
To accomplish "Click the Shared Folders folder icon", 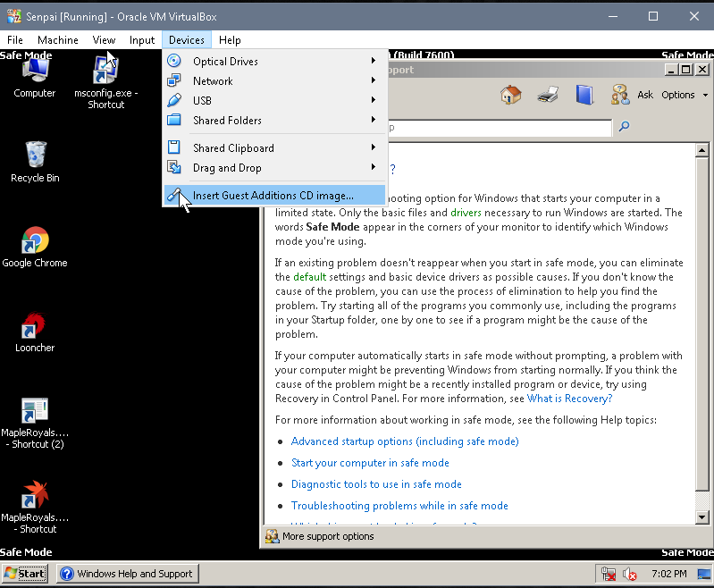I will pyautogui.click(x=174, y=120).
